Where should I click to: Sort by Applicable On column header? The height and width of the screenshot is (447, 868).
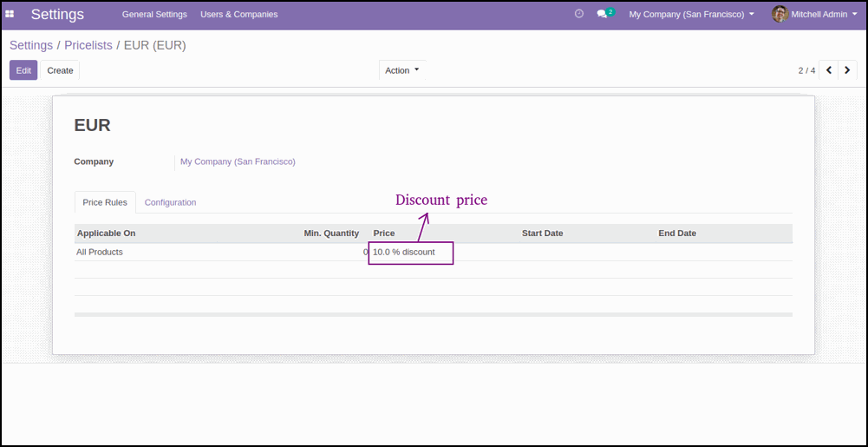coord(107,233)
